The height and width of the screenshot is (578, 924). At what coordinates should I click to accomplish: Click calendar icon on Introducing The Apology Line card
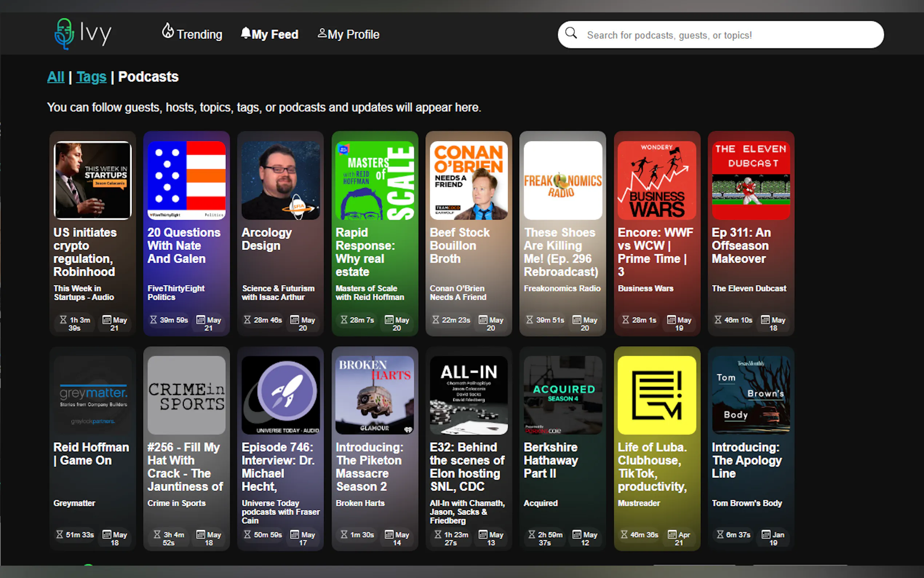765,534
